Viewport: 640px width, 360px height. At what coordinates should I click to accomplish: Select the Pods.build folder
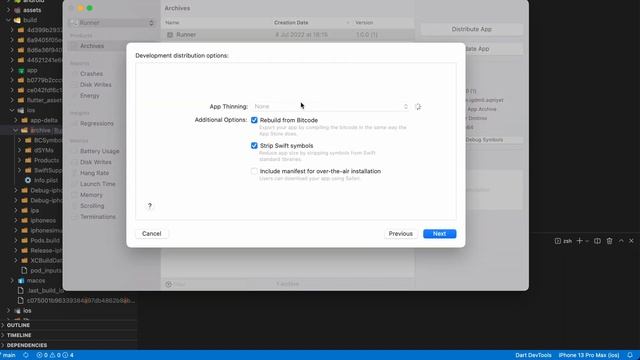(45, 240)
